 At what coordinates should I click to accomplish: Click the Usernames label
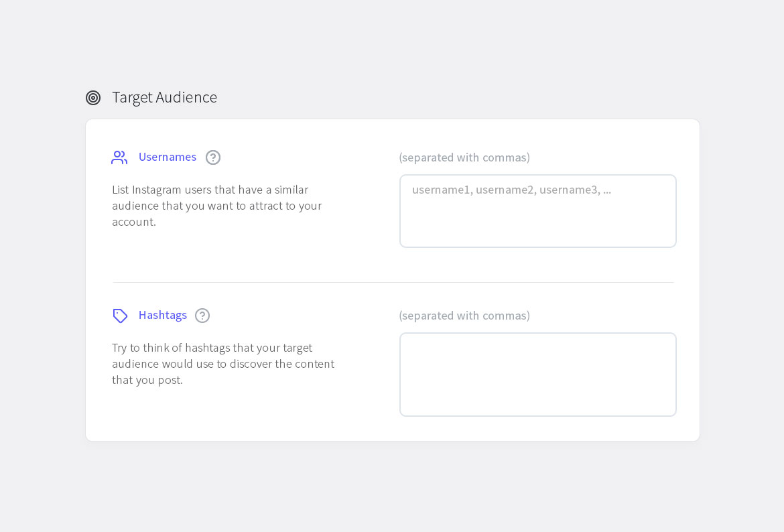pyautogui.click(x=168, y=157)
